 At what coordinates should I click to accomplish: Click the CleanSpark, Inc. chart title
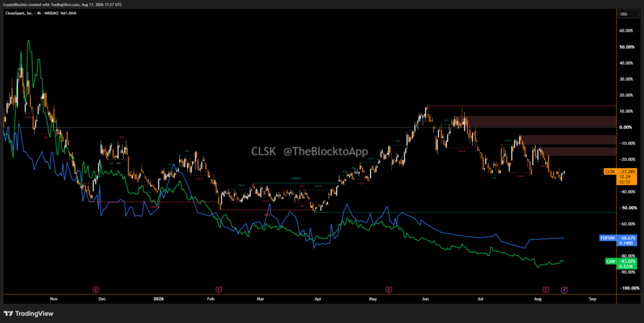point(19,13)
